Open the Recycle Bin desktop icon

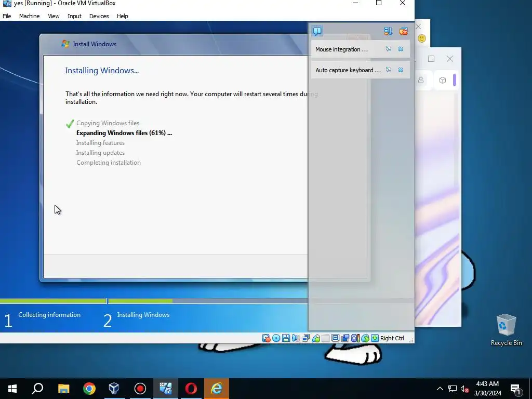pos(506,330)
